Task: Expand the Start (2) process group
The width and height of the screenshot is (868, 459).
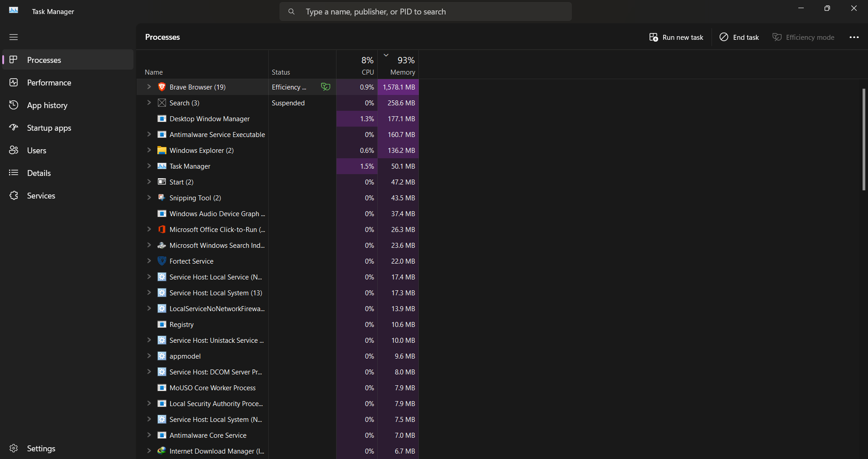Action: [x=149, y=182]
